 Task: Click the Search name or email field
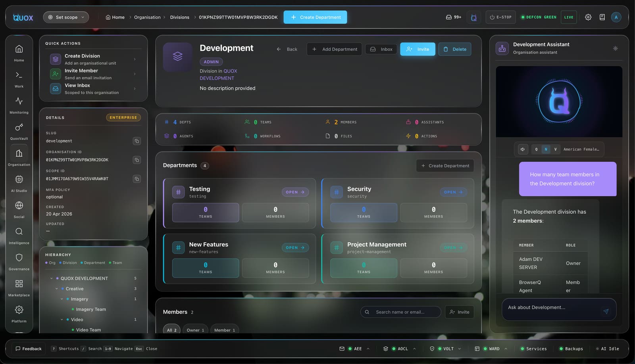point(401,312)
